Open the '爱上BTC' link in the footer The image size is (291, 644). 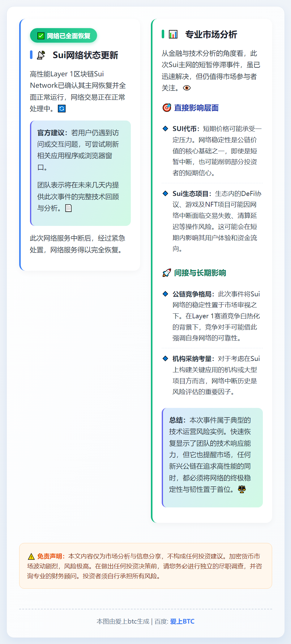click(182, 621)
